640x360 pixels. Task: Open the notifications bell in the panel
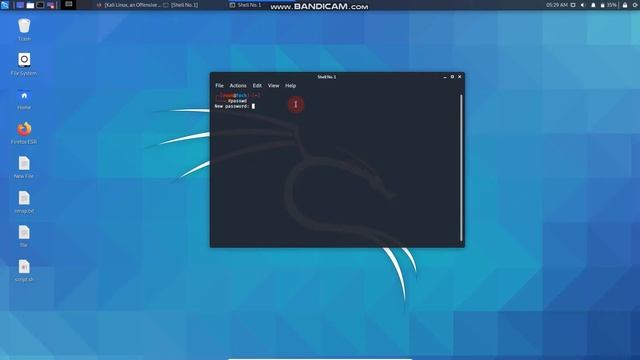click(593, 5)
